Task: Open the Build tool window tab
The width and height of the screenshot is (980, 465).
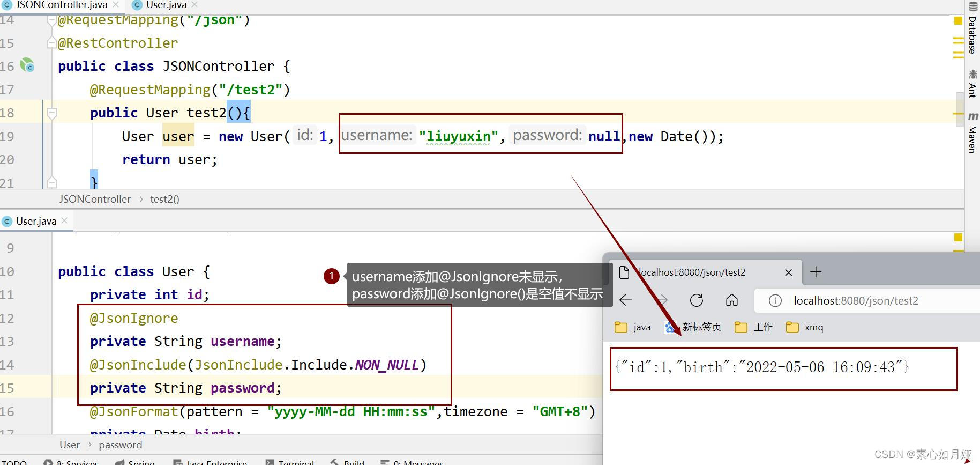Action: 348,462
